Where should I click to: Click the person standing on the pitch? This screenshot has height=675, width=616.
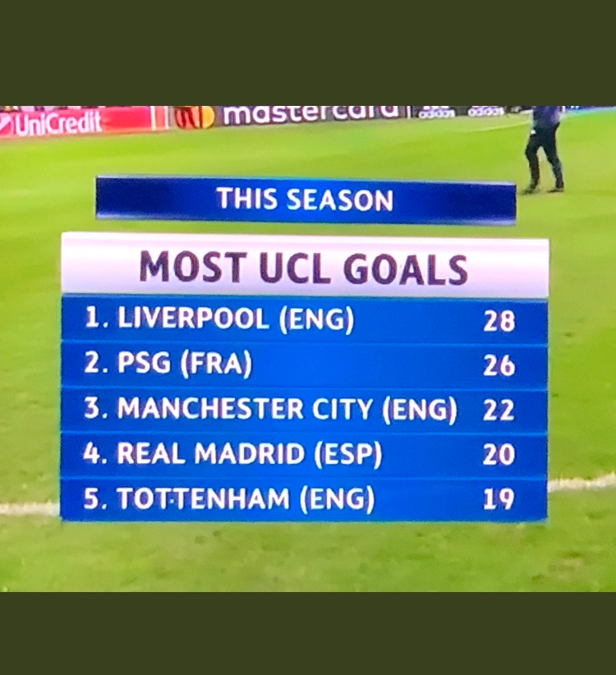545,148
